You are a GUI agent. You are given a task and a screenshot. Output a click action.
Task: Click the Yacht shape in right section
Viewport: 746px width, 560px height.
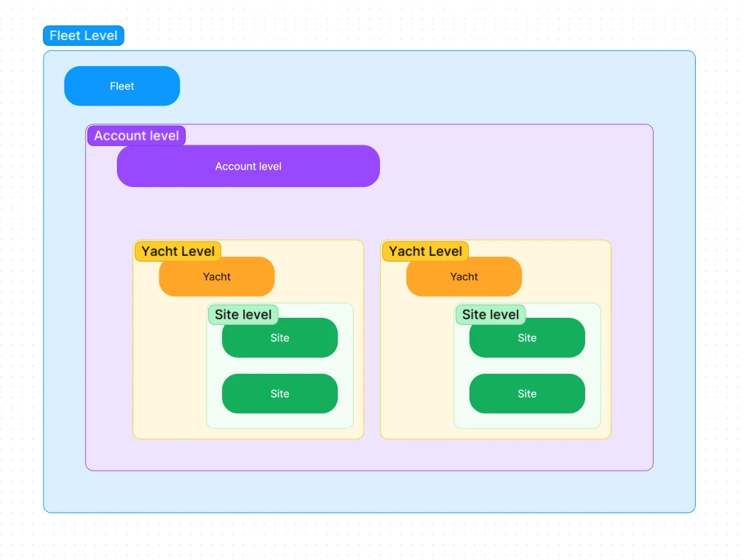click(464, 276)
